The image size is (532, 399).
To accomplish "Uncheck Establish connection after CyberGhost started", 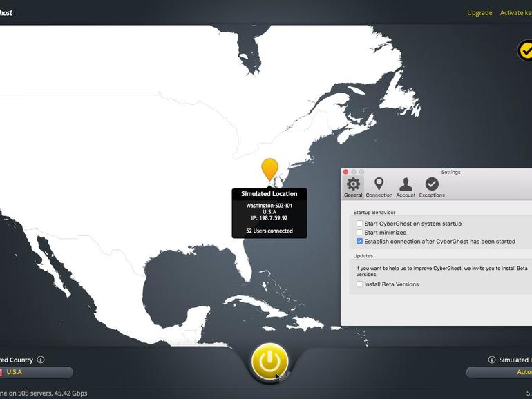I will tap(360, 242).
